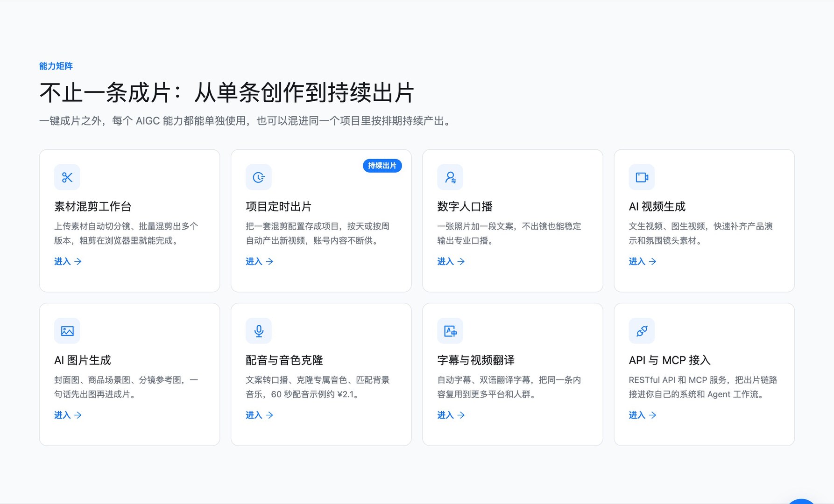
Task: Click the description 自动字幕、双语翻译字幕
Action: point(509,387)
